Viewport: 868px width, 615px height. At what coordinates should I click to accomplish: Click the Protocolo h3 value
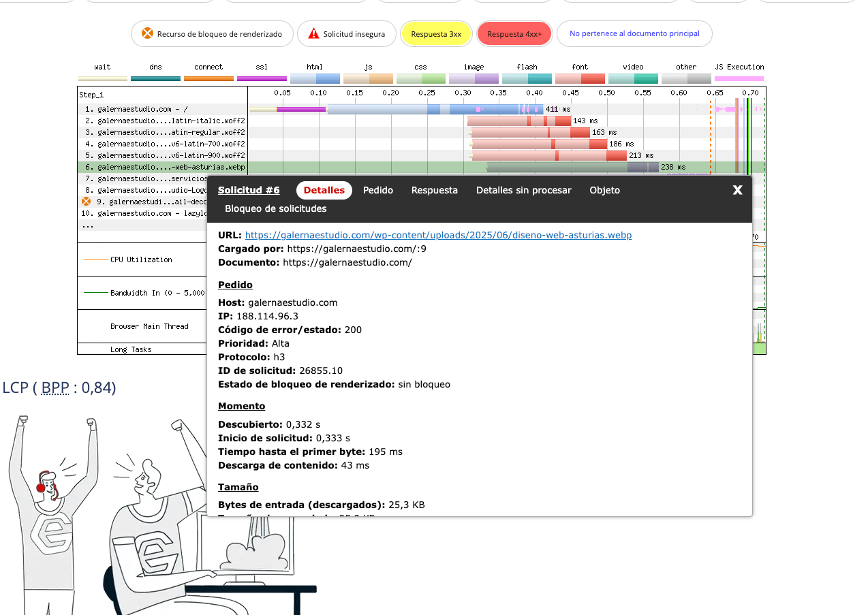click(279, 357)
